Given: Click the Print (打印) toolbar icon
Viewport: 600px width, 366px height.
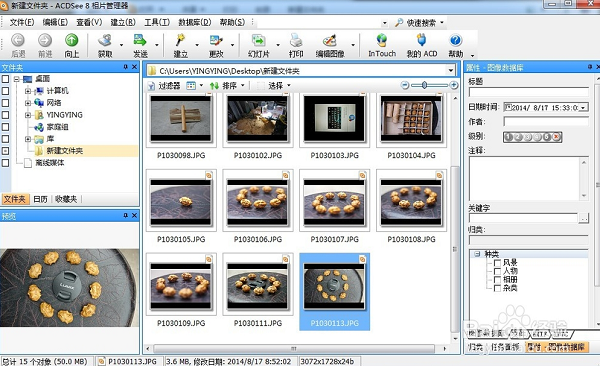Looking at the screenshot, I should coord(296,41).
